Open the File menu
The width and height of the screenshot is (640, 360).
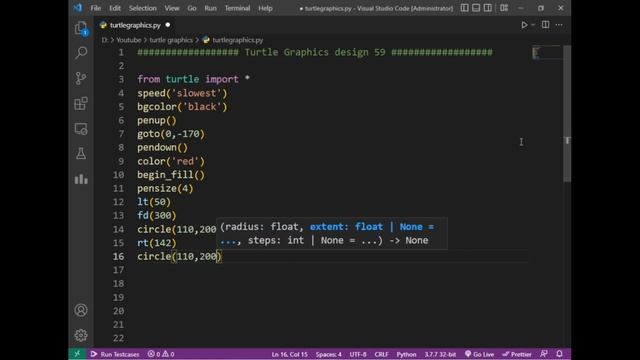point(96,8)
